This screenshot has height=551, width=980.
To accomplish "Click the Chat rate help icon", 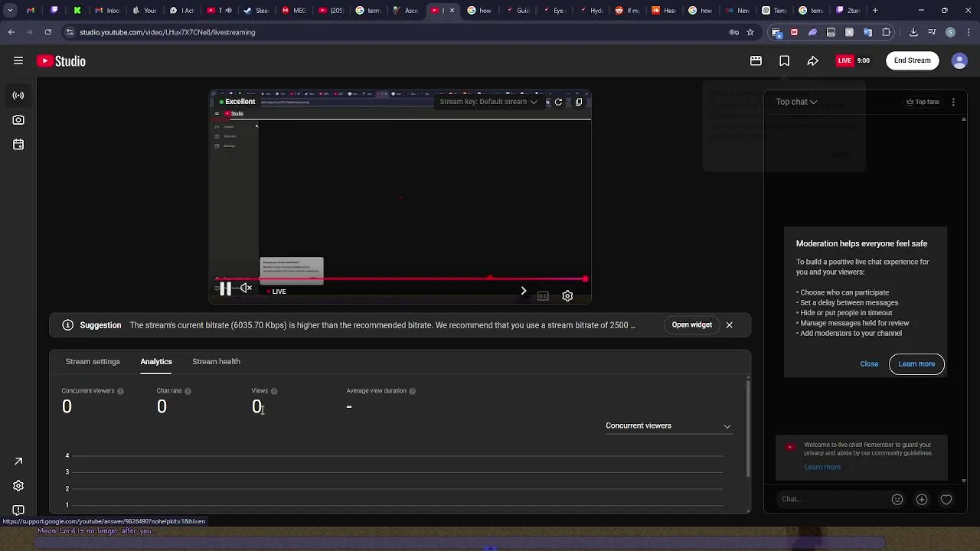I will pyautogui.click(x=188, y=391).
